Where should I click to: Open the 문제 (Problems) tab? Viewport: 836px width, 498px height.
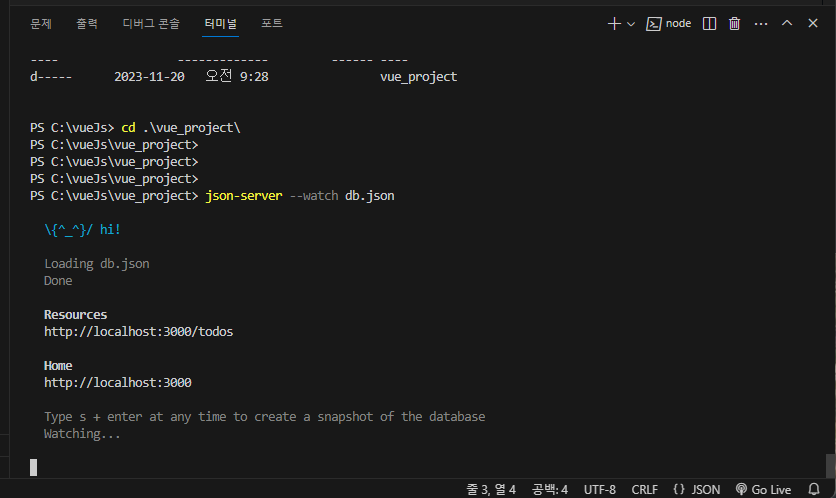click(x=41, y=23)
